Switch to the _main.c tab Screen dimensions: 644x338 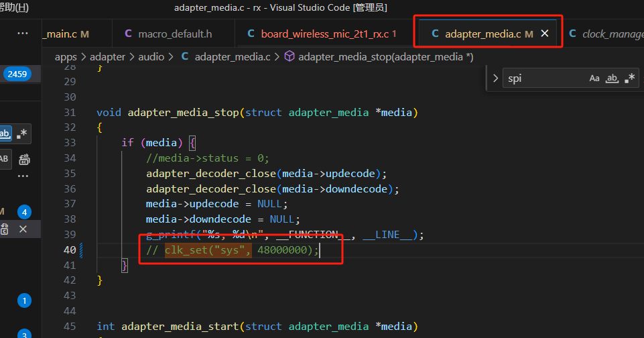66,34
